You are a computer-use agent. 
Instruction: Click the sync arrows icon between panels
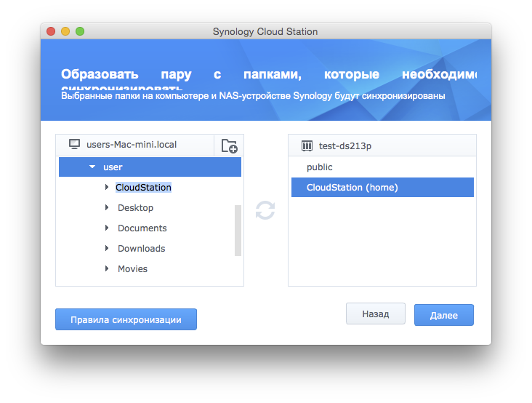(265, 210)
